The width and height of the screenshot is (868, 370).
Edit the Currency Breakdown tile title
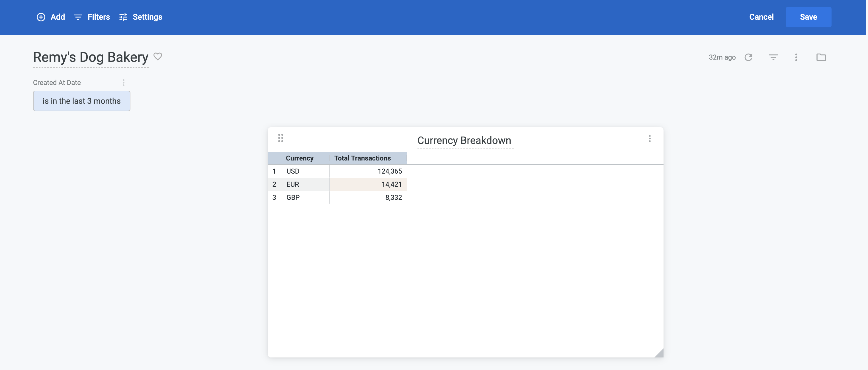tap(464, 140)
